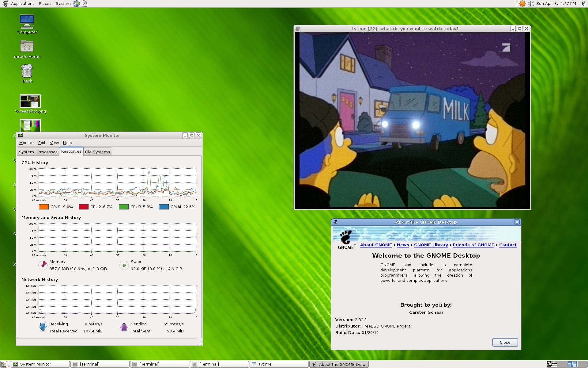Switch to System Monitor in the taskbar
The height and width of the screenshot is (368, 588).
coord(40,364)
